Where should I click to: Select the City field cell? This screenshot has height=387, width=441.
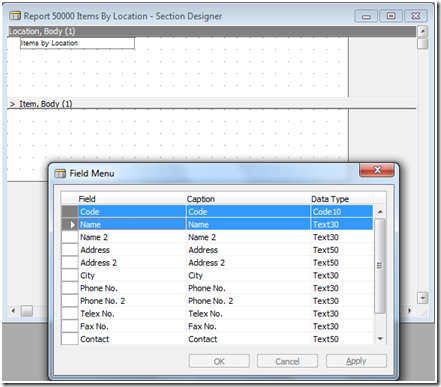point(132,275)
